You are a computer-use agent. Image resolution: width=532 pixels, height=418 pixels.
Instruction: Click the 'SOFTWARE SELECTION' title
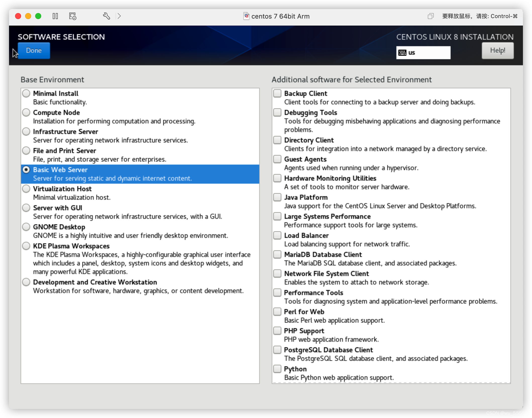(x=61, y=37)
